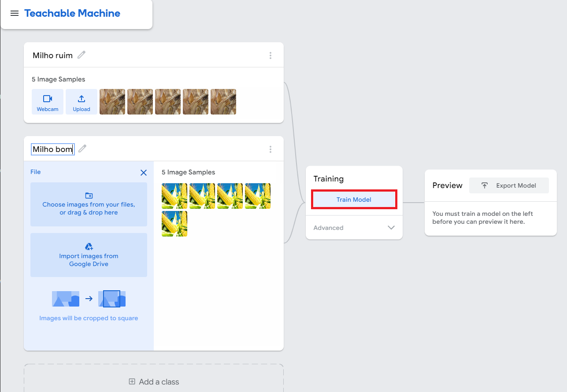The width and height of the screenshot is (567, 392).
Task: Select the Milho bom thumbnail on the second row
Action: click(x=174, y=224)
